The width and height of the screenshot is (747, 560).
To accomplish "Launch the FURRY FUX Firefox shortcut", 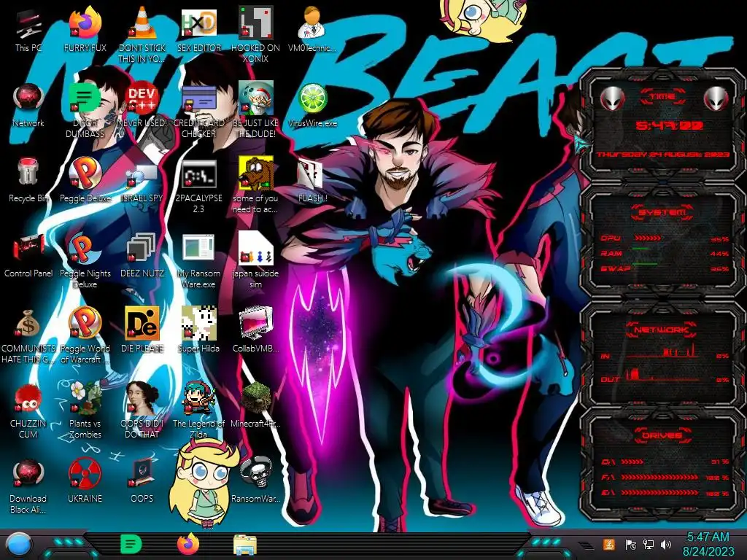I will pyautogui.click(x=85, y=31).
